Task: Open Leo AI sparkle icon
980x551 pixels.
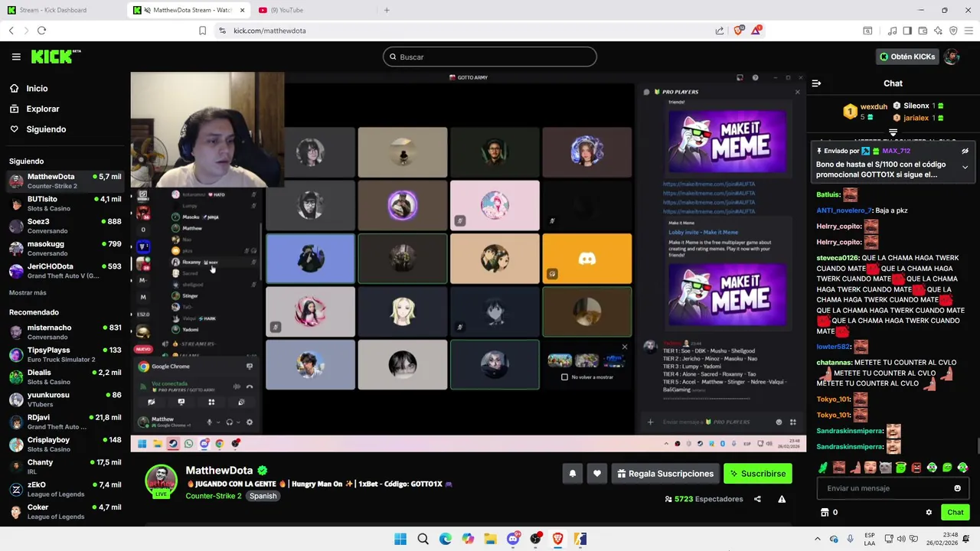Action: [x=938, y=31]
